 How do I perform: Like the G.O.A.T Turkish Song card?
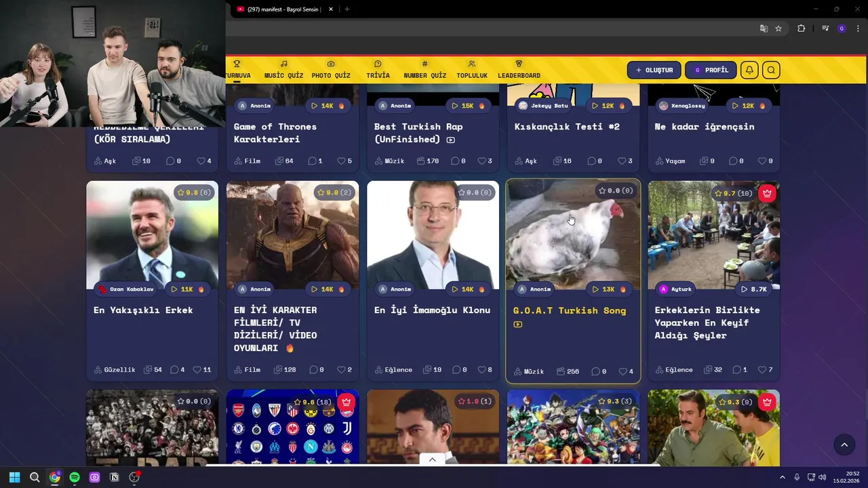coord(626,371)
